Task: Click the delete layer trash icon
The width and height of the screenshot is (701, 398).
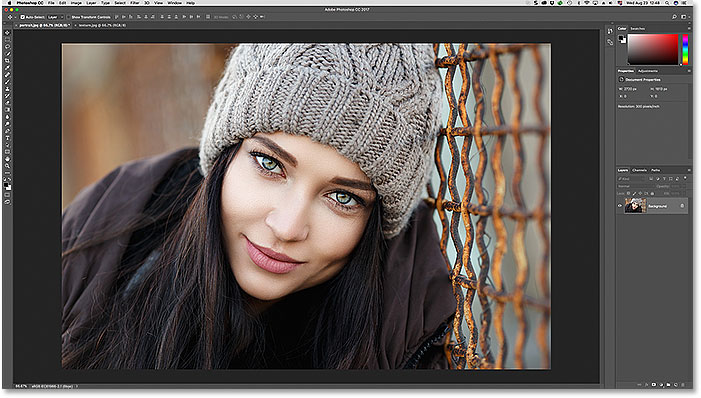Action: (683, 384)
